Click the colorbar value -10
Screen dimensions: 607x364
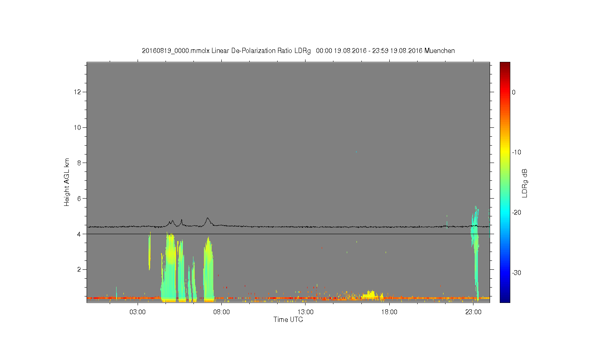pyautogui.click(x=516, y=152)
